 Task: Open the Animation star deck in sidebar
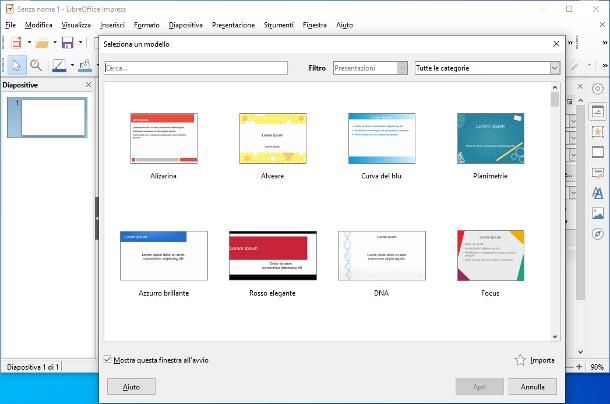coord(598,132)
